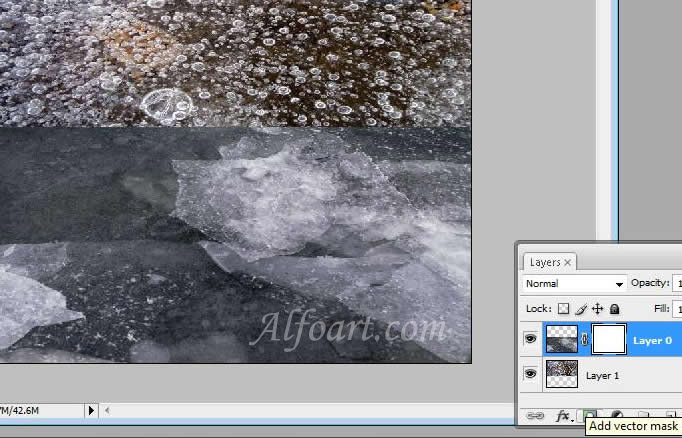Create new fill or adjustment layer
Screen dimensions: 682x438
pos(617,415)
